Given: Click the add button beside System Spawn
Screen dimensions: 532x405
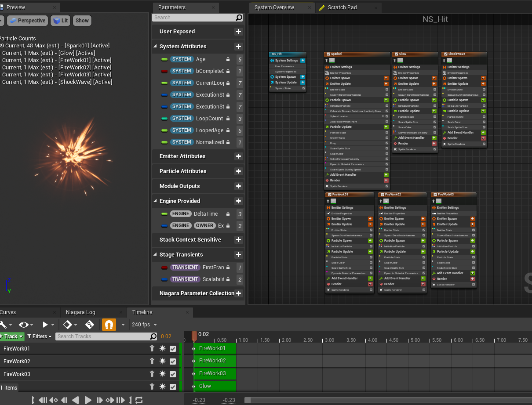Looking at the screenshot, I should [302, 77].
